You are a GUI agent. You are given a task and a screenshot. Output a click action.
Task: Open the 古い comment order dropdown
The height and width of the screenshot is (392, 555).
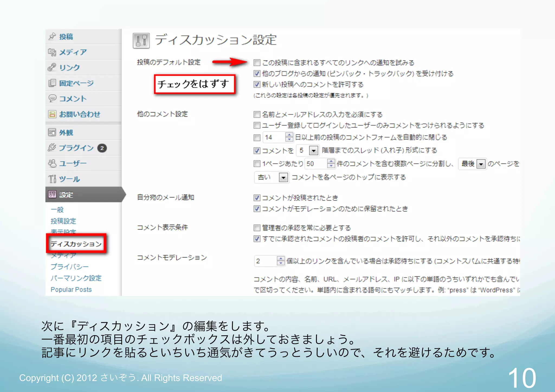point(272,177)
